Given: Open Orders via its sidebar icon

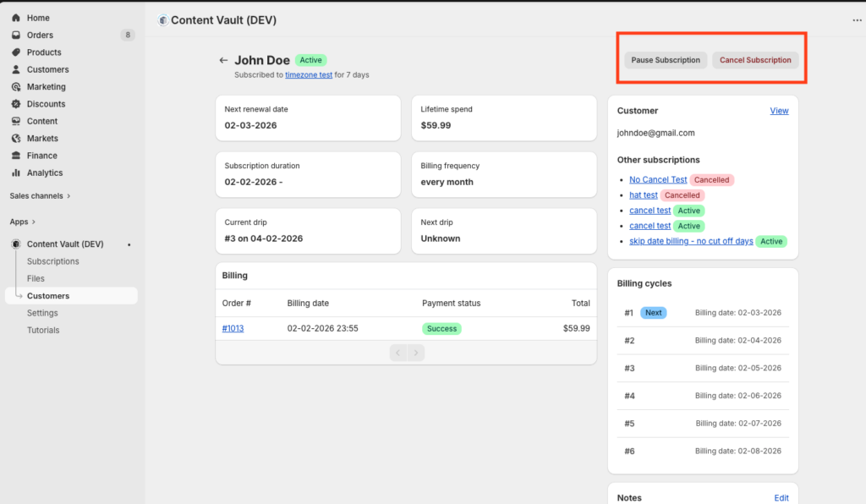Looking at the screenshot, I should 16,36.
